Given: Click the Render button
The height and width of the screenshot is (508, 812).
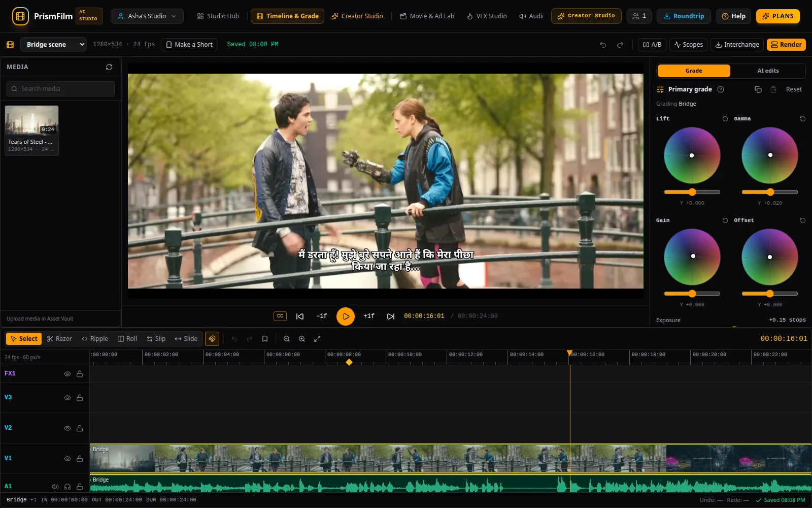Looking at the screenshot, I should [786, 45].
